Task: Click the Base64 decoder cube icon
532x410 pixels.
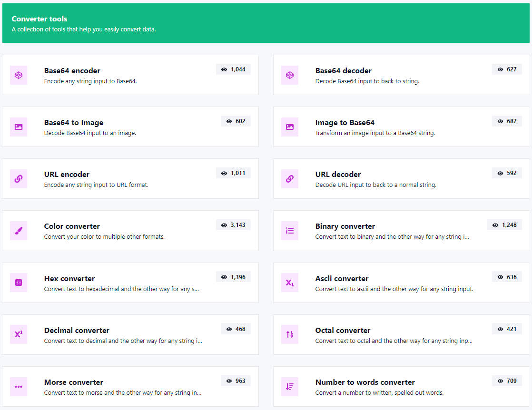Action: pos(289,75)
